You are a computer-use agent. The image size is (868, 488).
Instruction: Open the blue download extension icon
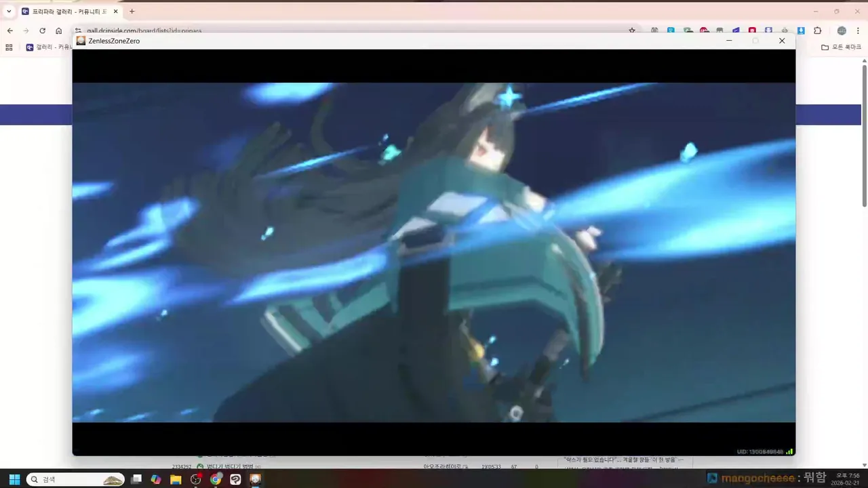point(801,30)
